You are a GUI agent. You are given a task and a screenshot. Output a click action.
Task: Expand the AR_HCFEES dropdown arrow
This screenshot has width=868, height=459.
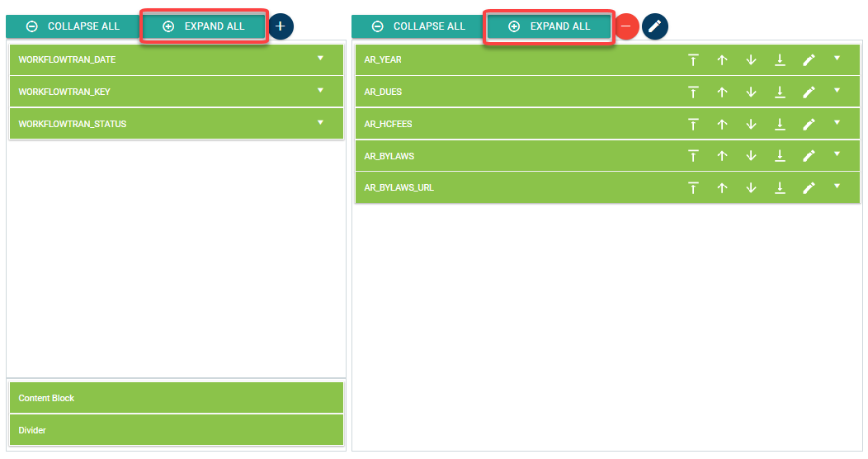coord(837,123)
